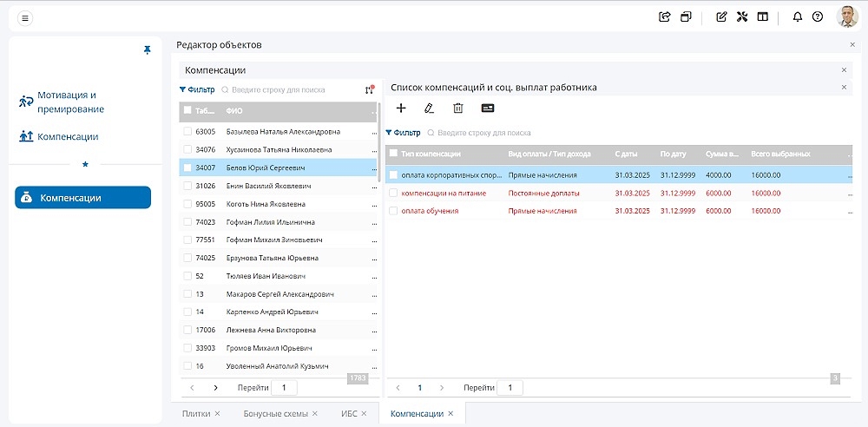Expand the Мотивация и премирование section
The image size is (868, 427).
(x=69, y=102)
